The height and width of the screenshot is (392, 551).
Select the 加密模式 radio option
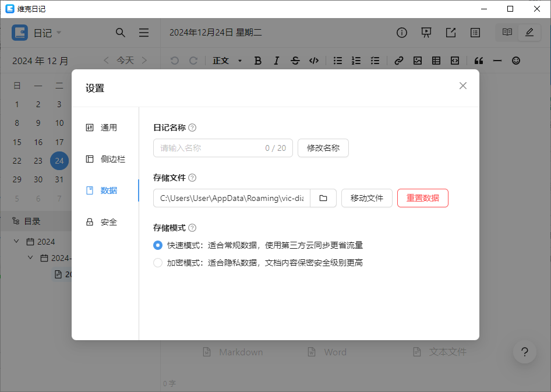(158, 263)
